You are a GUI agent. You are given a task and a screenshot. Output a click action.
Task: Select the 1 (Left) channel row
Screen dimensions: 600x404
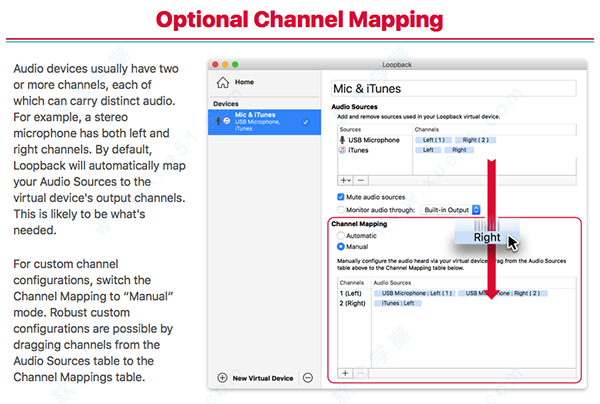point(457,293)
